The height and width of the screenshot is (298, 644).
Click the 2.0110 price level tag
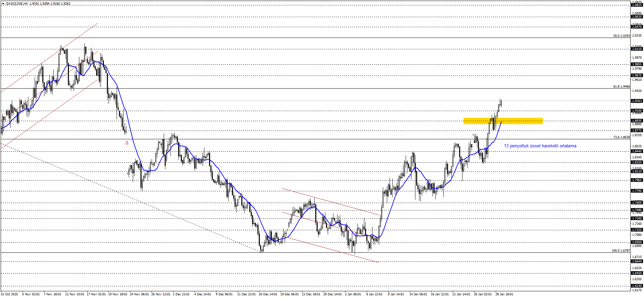(x=637, y=49)
